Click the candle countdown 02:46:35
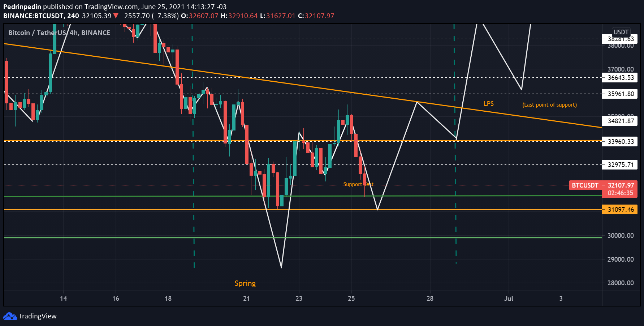644x326 pixels. pyautogui.click(x=621, y=193)
